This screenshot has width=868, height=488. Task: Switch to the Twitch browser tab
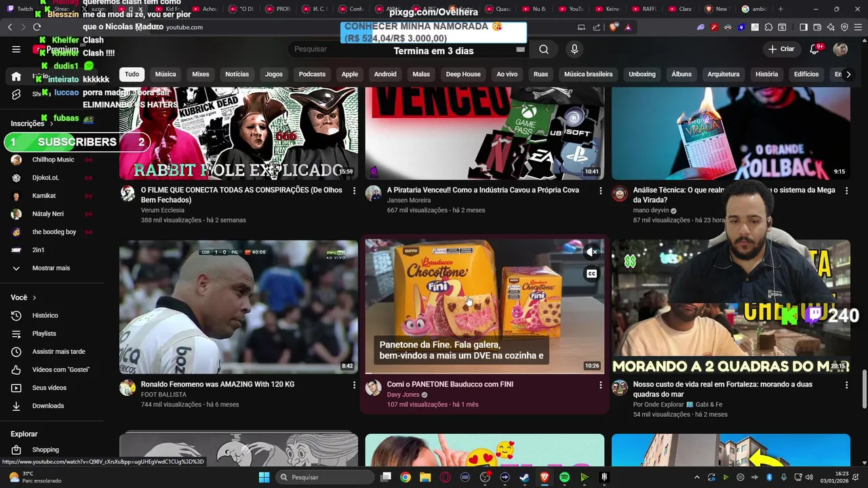tap(20, 9)
